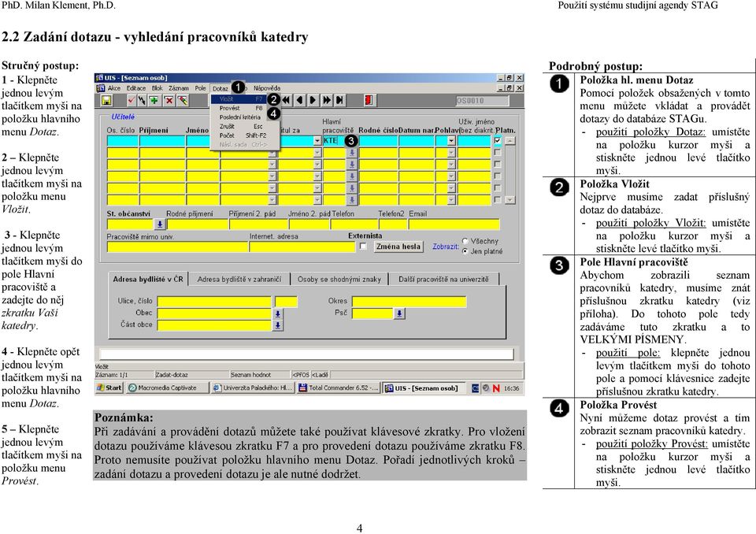Click the eraser clear-record toolbar icon
This screenshot has width=756, height=534.
(182, 100)
